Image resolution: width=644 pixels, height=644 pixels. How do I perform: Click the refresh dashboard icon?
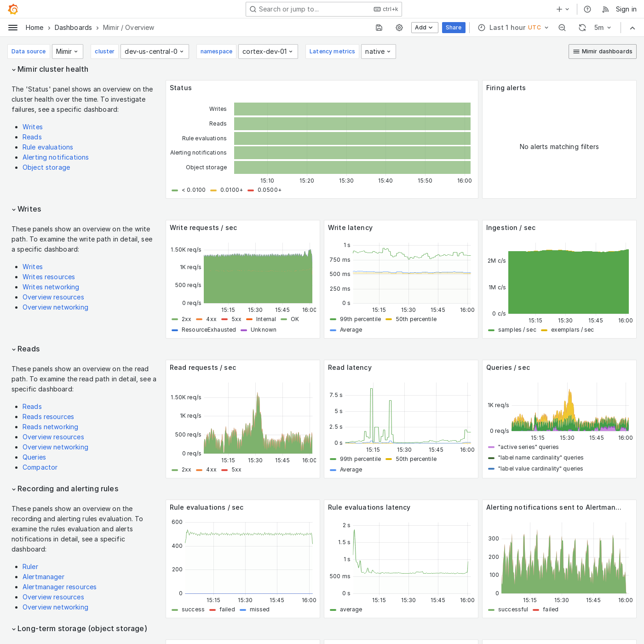582,28
